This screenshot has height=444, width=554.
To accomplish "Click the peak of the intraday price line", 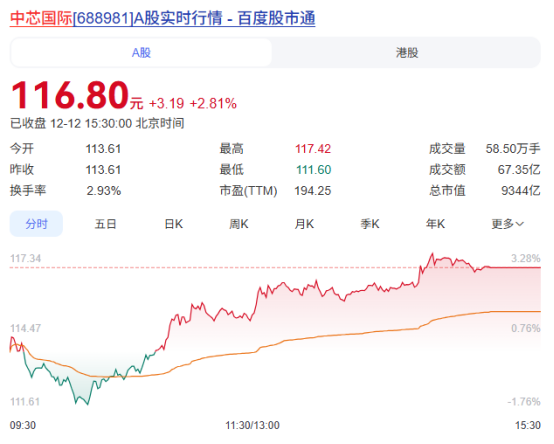I will pos(432,253).
